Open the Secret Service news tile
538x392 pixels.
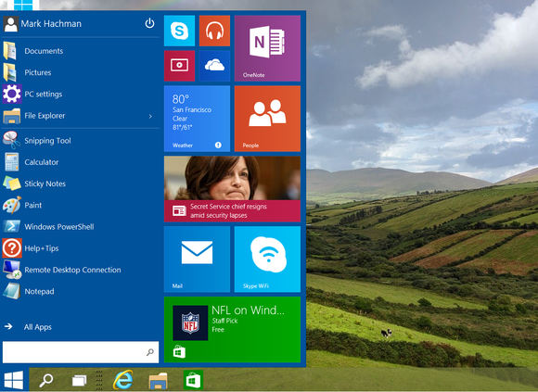click(x=232, y=189)
